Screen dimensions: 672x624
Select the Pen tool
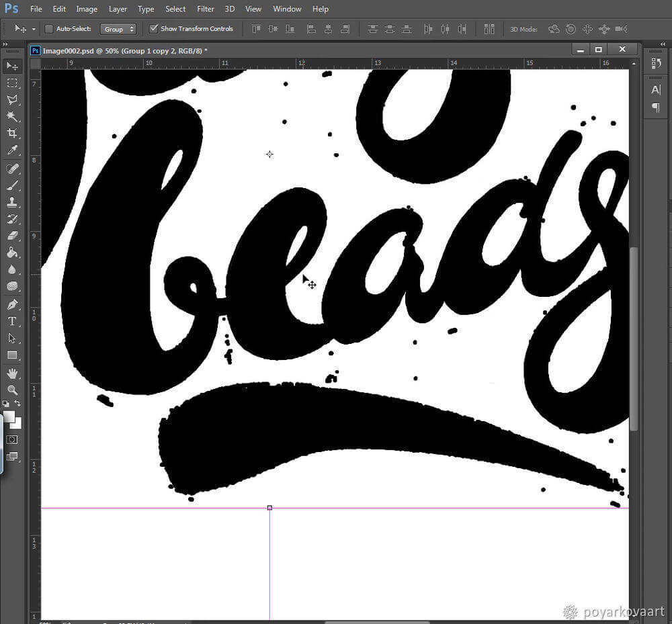point(12,304)
